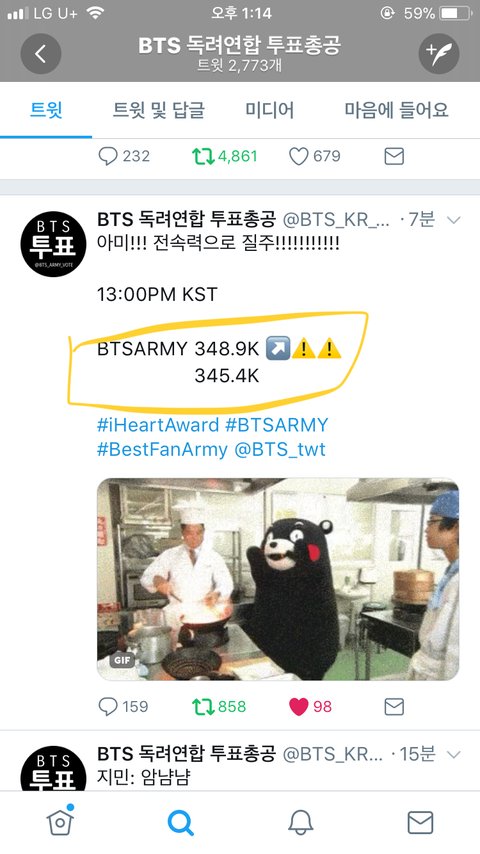480x854 pixels.
Task: Switch to 트윗 및 답글 tab
Action: point(159,110)
